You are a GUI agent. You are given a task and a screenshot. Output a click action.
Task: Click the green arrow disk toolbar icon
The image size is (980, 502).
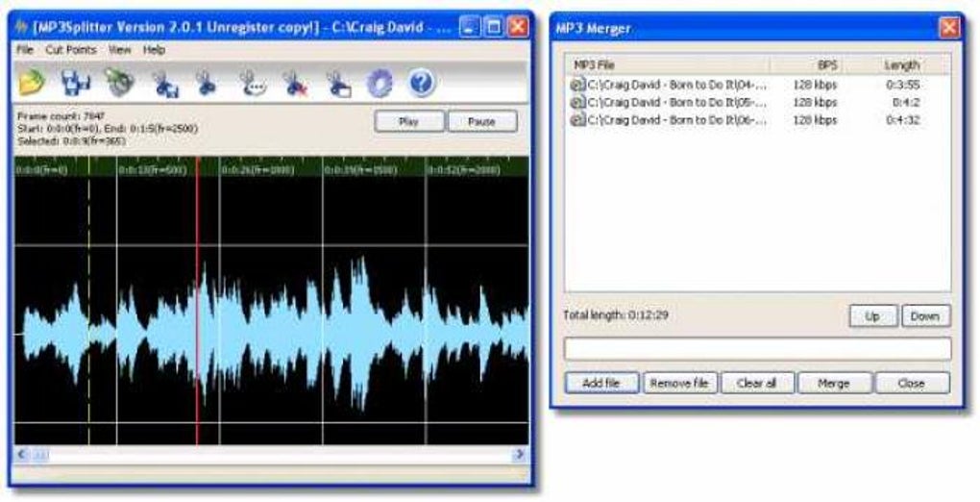119,84
